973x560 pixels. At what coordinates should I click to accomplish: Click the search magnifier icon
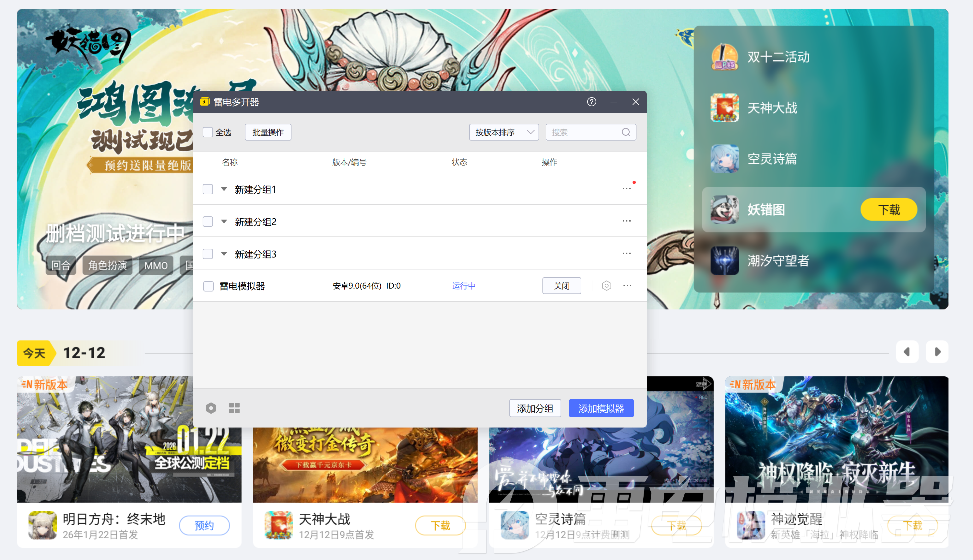click(626, 132)
